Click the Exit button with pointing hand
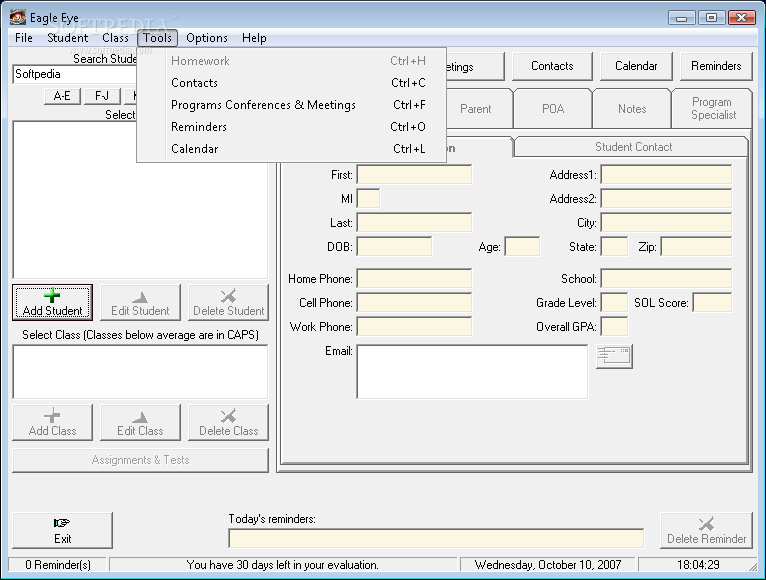Screen dimensions: 766x580 (63, 530)
